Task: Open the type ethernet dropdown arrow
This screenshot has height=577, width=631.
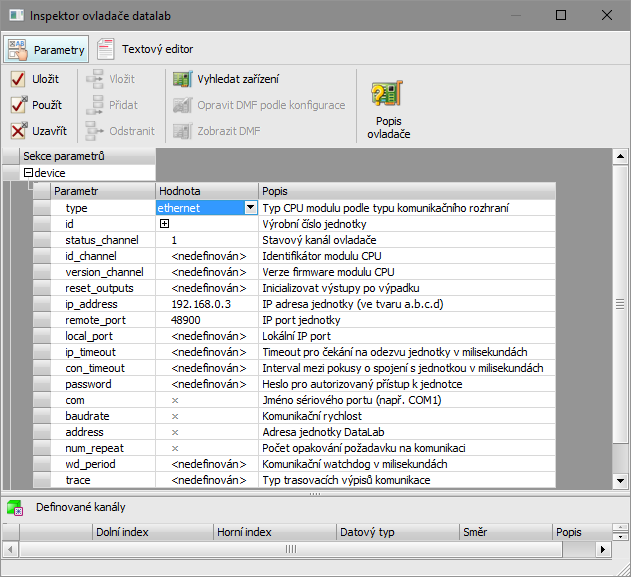Action: pos(250,208)
